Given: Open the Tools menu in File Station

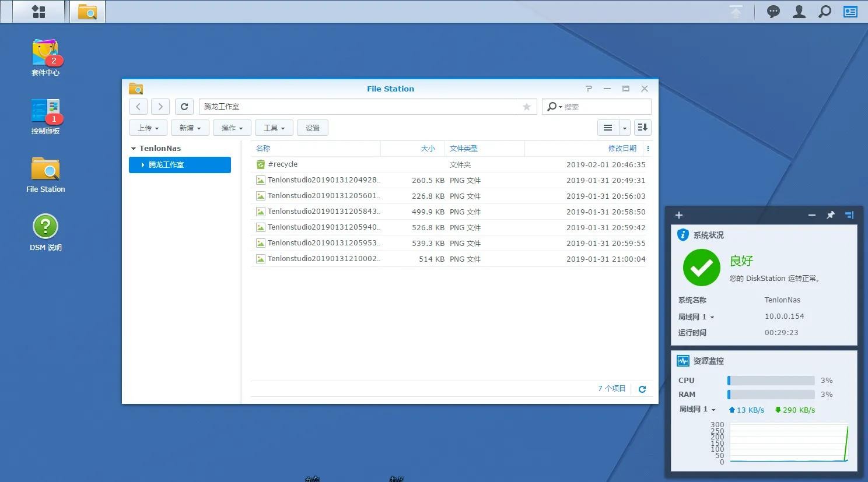Looking at the screenshot, I should pos(274,128).
